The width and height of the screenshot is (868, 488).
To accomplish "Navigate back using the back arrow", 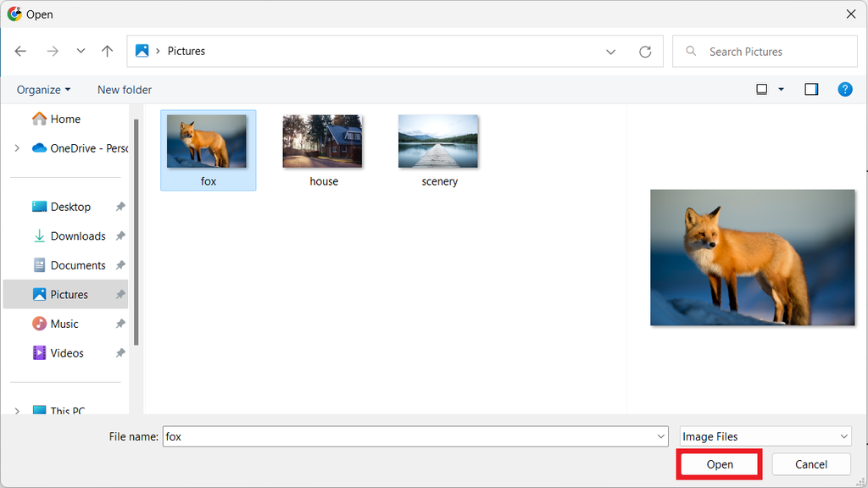I will (20, 51).
